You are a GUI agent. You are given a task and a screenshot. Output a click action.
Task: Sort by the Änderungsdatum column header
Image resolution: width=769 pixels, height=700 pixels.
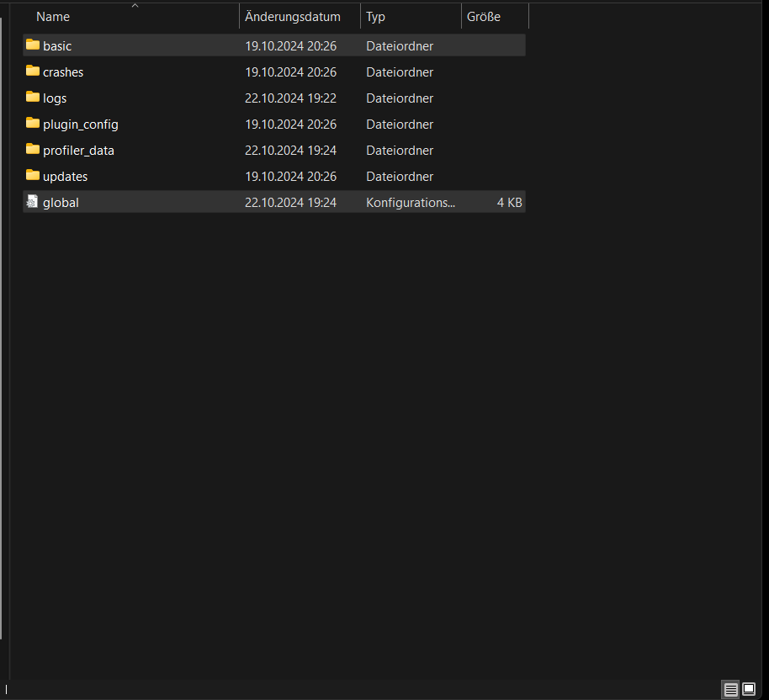(292, 17)
